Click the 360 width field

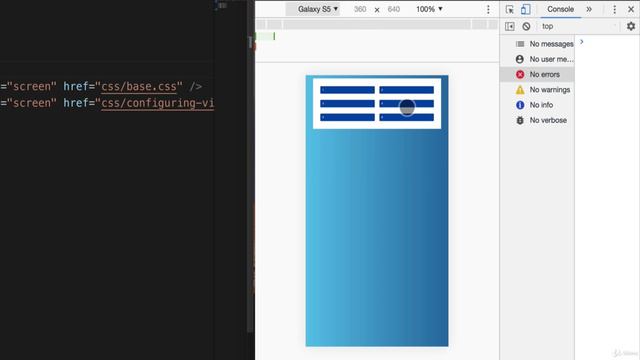click(x=360, y=9)
